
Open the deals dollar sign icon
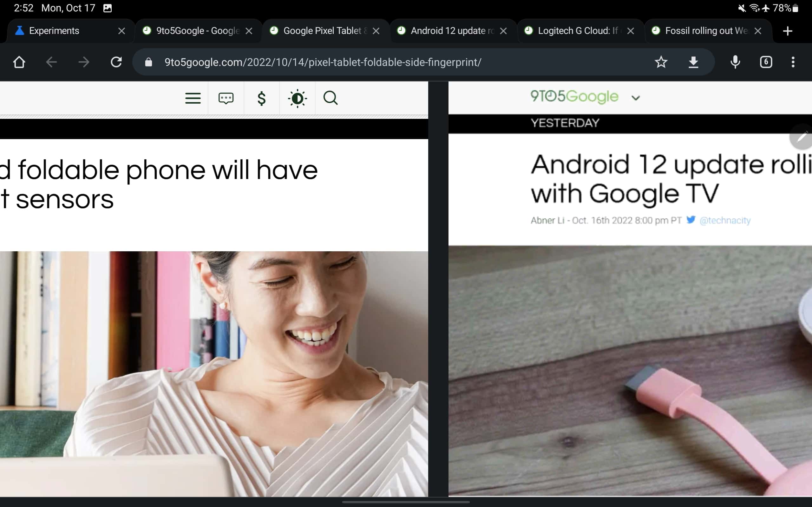pyautogui.click(x=261, y=98)
